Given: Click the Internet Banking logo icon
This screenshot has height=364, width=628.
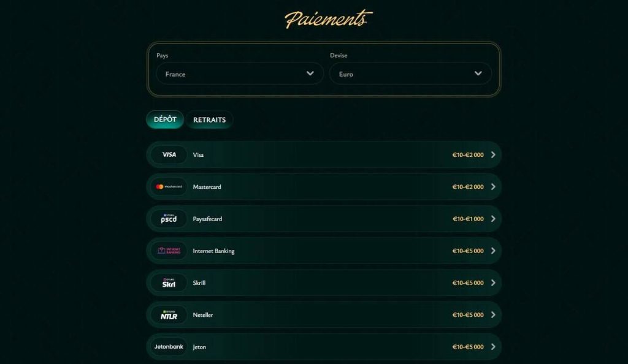Looking at the screenshot, I should (169, 251).
